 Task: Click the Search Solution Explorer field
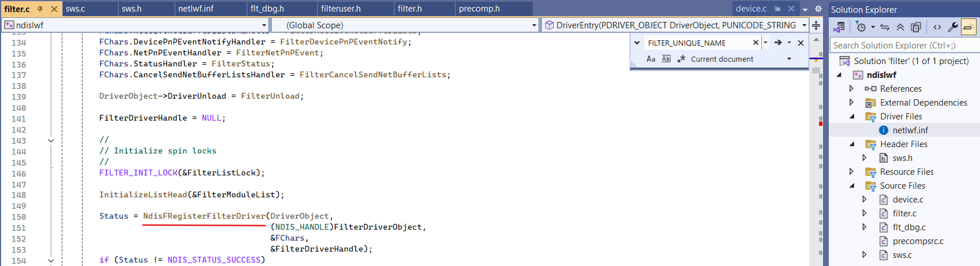(903, 46)
